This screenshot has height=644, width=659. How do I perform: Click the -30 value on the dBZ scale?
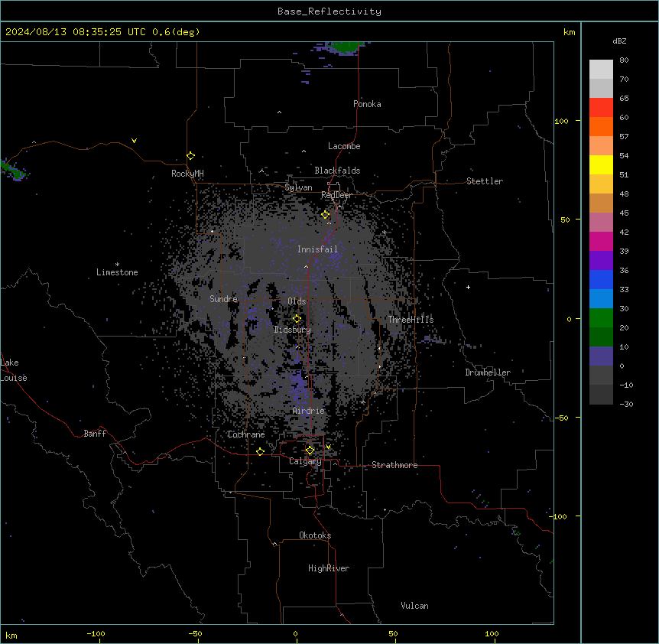tap(626, 405)
